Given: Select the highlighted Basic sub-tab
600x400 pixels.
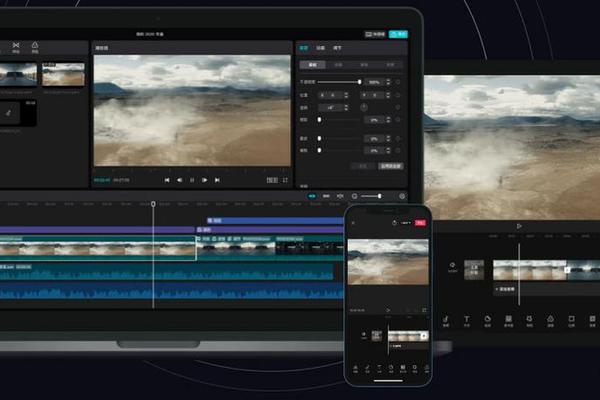Looking at the screenshot, I should 313,65.
